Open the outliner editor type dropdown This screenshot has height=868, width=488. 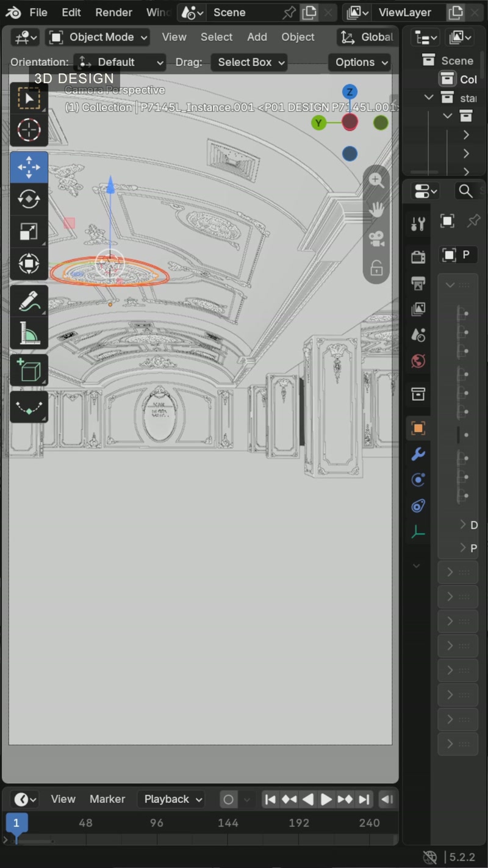click(x=426, y=37)
